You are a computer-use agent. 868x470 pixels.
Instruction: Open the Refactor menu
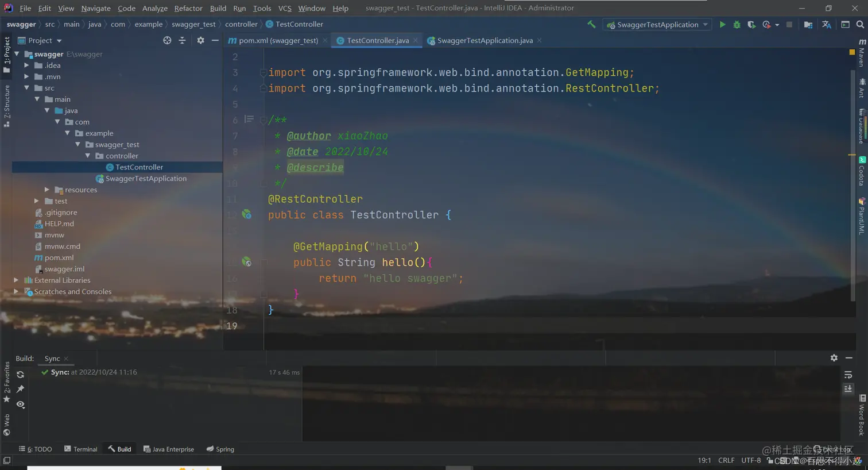tap(188, 8)
